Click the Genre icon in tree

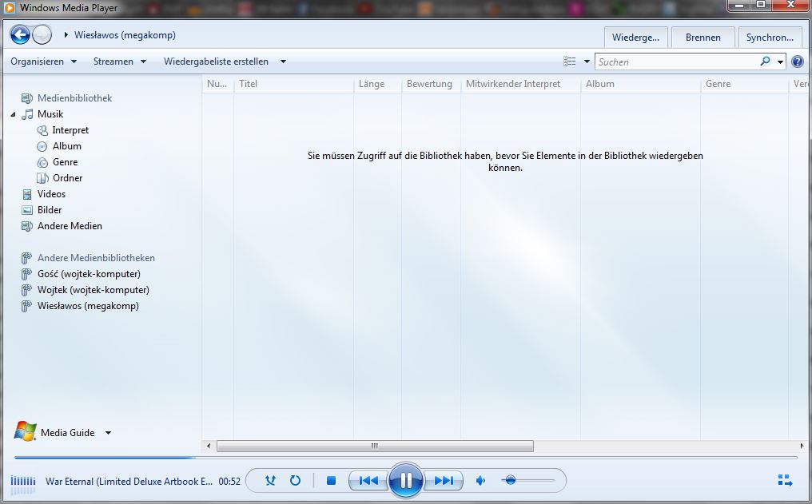pos(42,162)
